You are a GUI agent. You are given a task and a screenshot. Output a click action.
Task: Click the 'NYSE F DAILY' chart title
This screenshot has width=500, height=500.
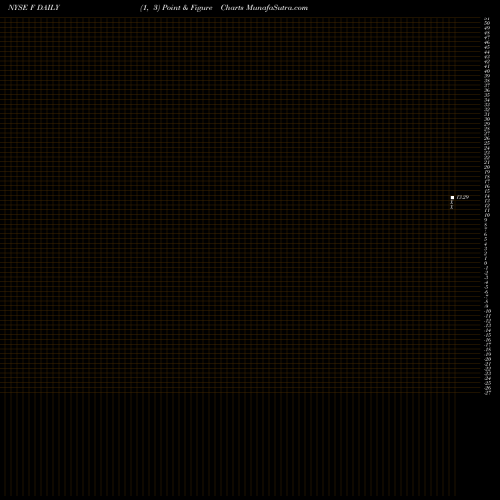click(34, 8)
